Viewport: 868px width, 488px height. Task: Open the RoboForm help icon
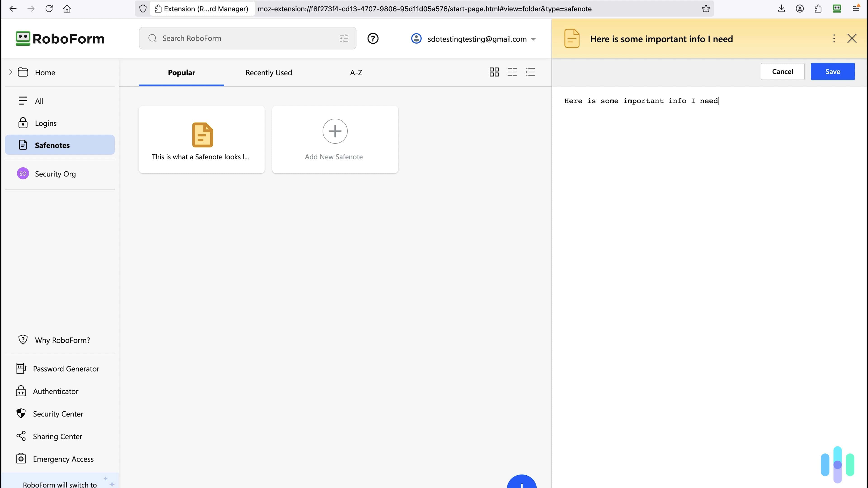click(x=373, y=38)
